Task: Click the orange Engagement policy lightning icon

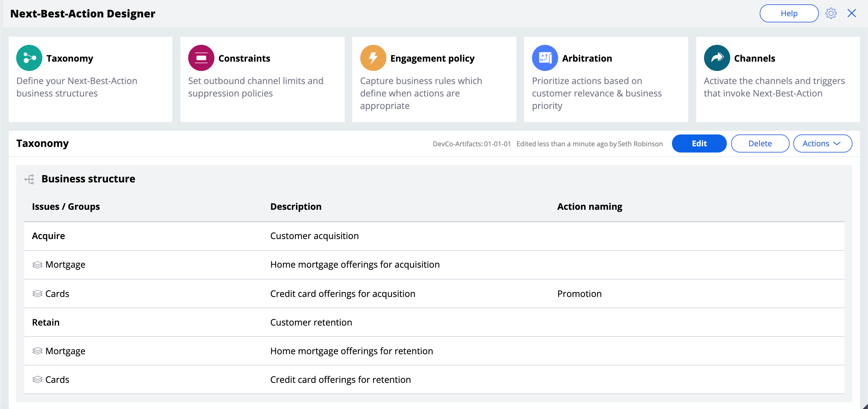Action: point(373,58)
